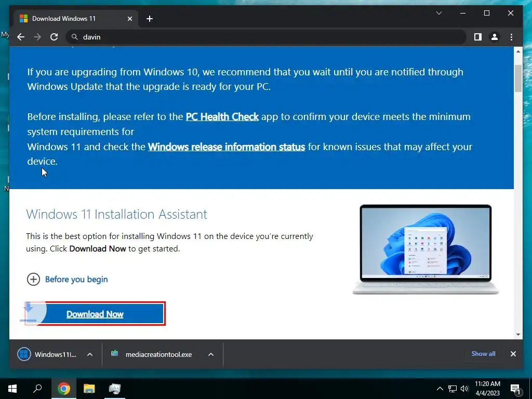Open the mediacreationtool.exe download item
This screenshot has width=532, height=399.
pos(151,354)
